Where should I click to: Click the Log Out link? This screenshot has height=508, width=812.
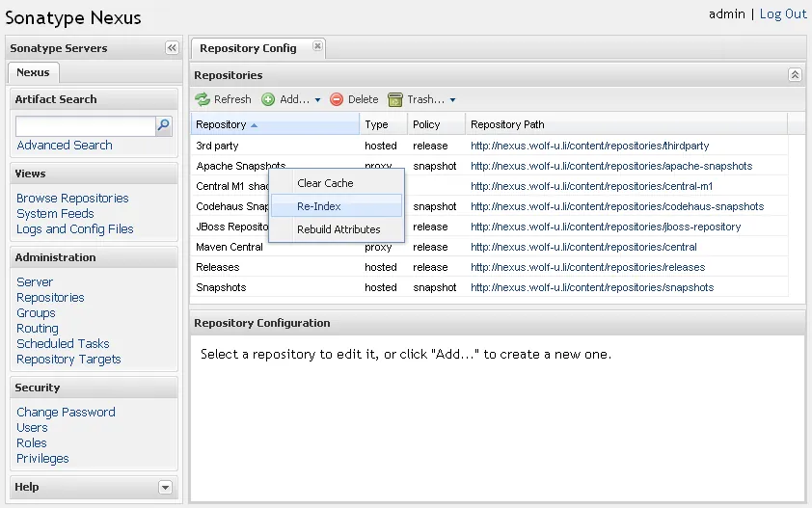(x=783, y=14)
